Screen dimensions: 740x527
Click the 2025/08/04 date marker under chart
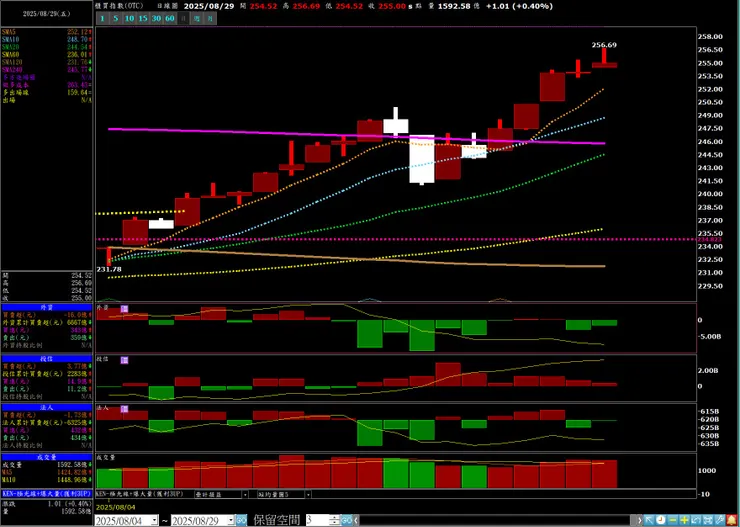click(x=115, y=507)
